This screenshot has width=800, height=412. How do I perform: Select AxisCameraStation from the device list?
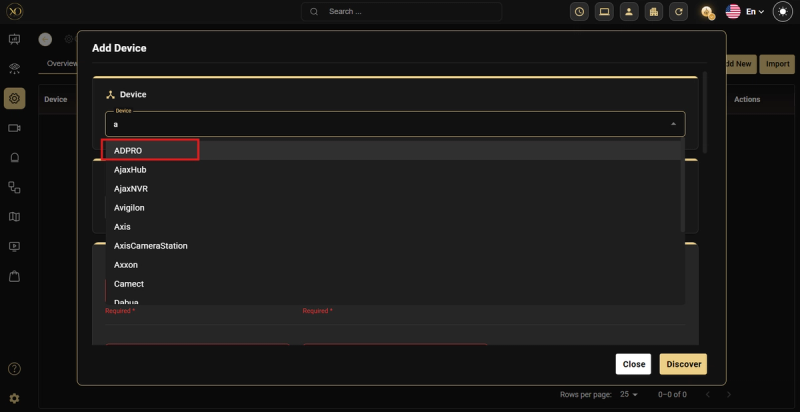(393, 246)
